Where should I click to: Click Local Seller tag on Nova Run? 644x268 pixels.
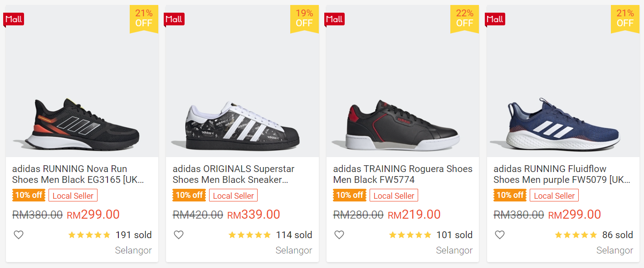[x=73, y=196]
